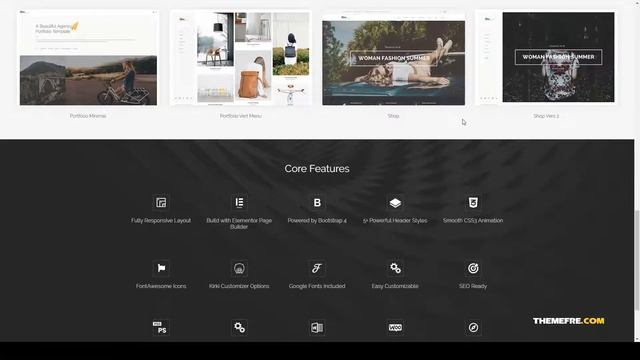
Task: Open the Portfolio Minimal demo thumbnail
Action: click(x=88, y=58)
